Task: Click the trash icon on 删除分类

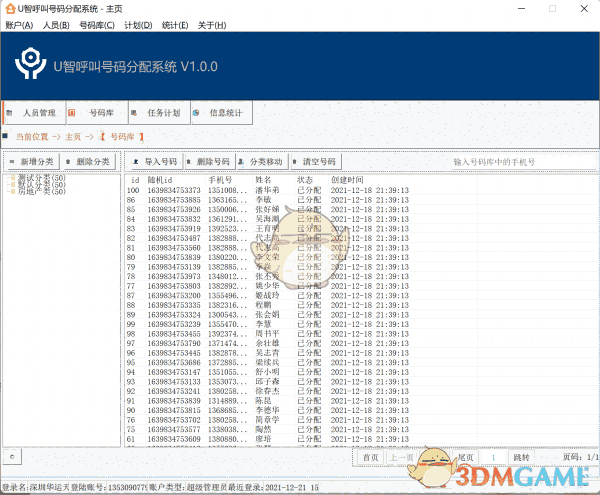Action: (68, 162)
